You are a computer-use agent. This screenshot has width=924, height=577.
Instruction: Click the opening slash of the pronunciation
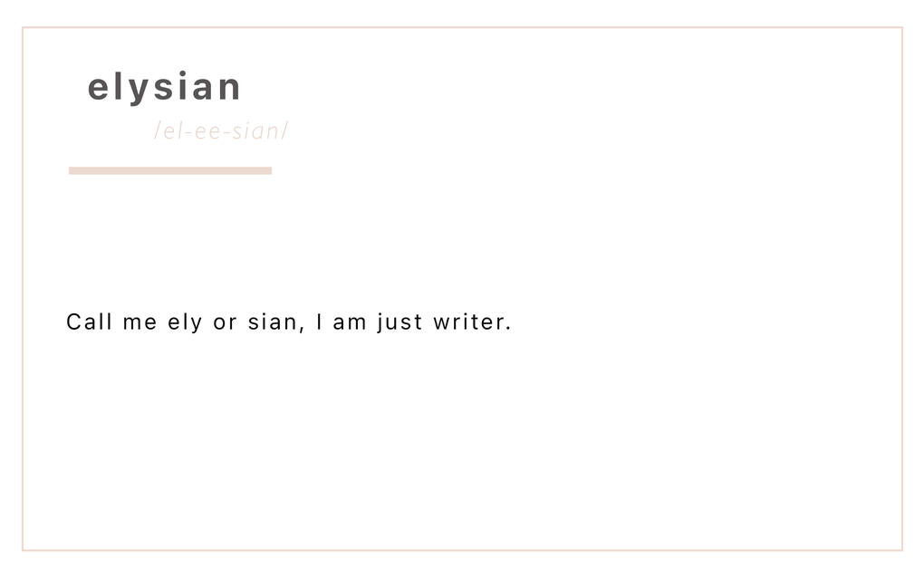pos(158,130)
